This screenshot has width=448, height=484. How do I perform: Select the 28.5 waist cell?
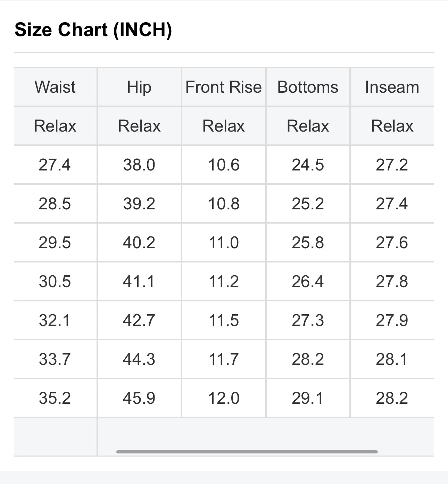click(x=55, y=203)
